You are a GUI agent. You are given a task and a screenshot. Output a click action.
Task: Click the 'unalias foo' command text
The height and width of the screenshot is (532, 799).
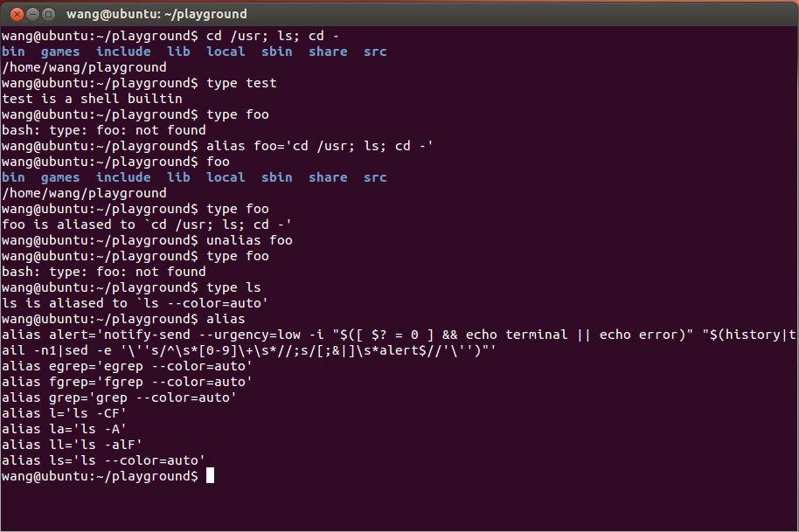coord(249,239)
